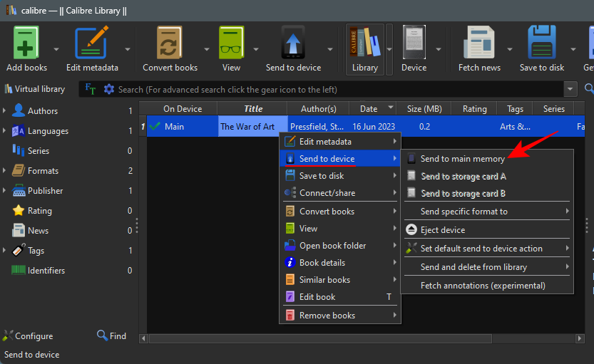Viewport: 594px width, 364px height.
Task: Open the search history dropdown arrow
Action: pyautogui.click(x=570, y=89)
